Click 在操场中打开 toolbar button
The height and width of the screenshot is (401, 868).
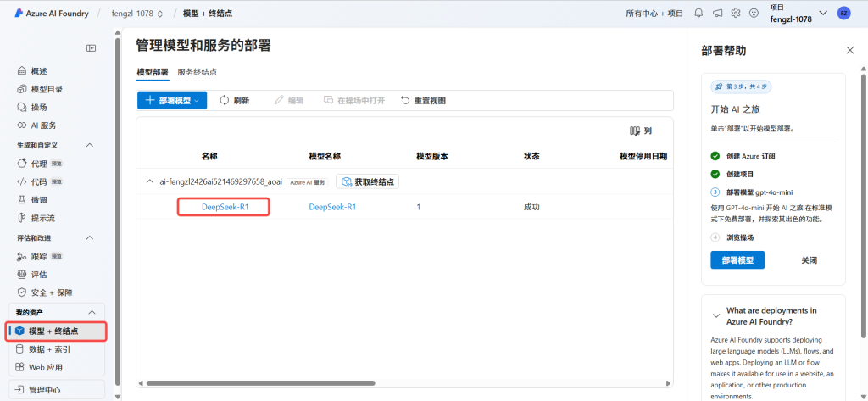tap(353, 100)
